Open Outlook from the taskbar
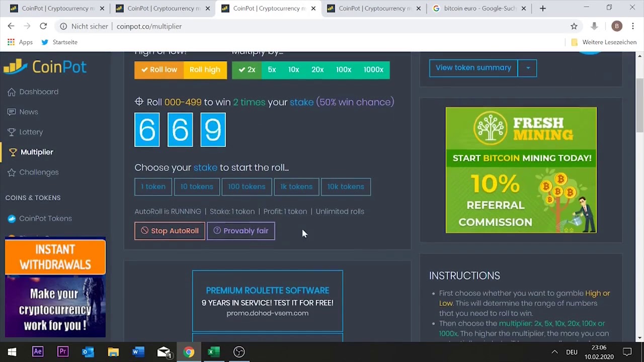This screenshot has height=362, width=644. tap(88, 352)
